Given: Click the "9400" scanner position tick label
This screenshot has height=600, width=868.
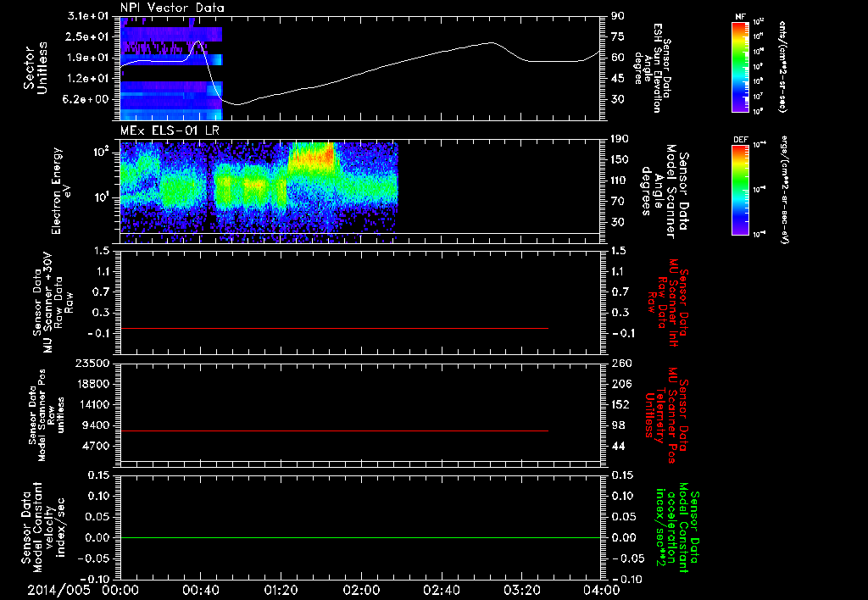Looking at the screenshot, I should coord(97,425).
